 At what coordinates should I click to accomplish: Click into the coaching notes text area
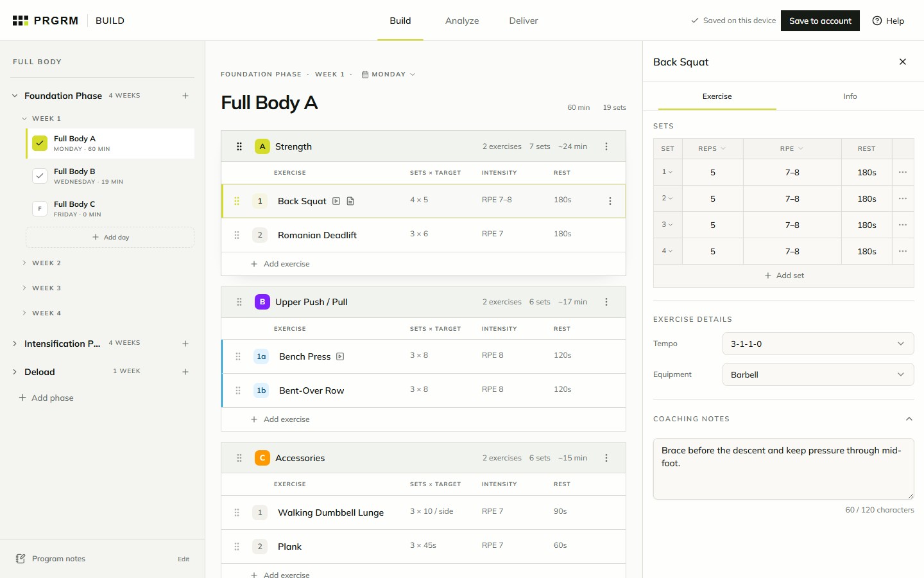click(783, 469)
